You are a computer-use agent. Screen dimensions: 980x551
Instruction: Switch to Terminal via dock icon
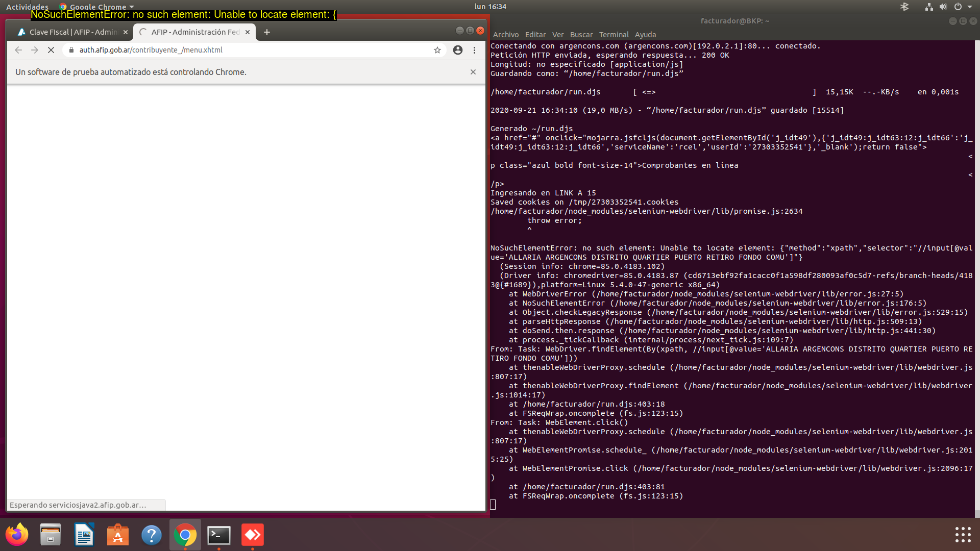tap(219, 535)
